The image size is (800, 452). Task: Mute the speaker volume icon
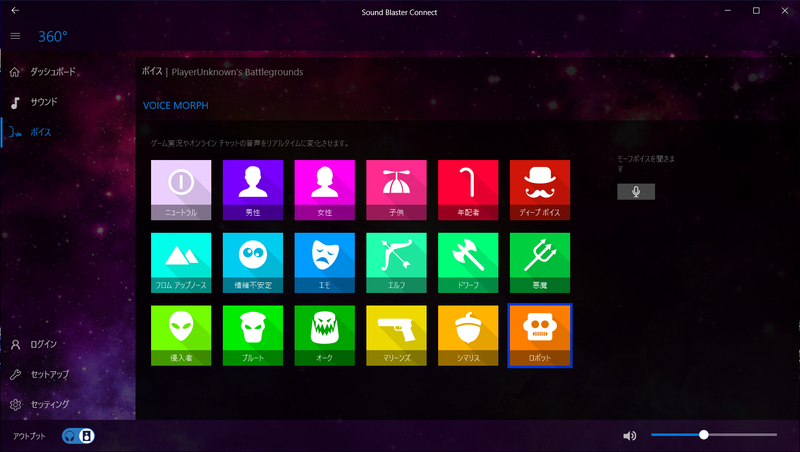(x=630, y=436)
